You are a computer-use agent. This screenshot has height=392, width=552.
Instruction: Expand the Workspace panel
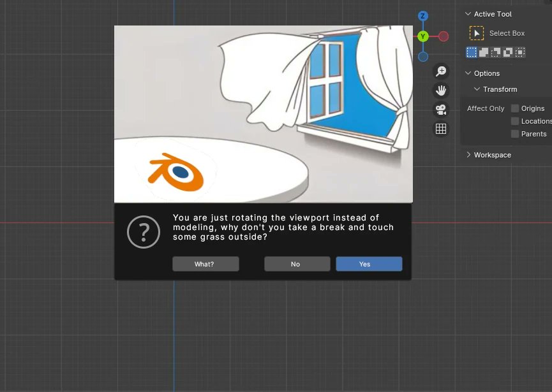coord(468,155)
